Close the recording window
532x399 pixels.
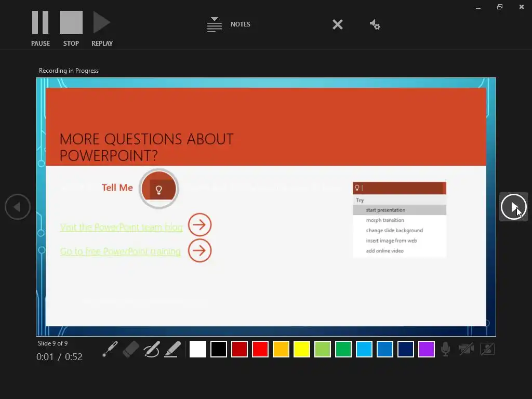pos(522,7)
